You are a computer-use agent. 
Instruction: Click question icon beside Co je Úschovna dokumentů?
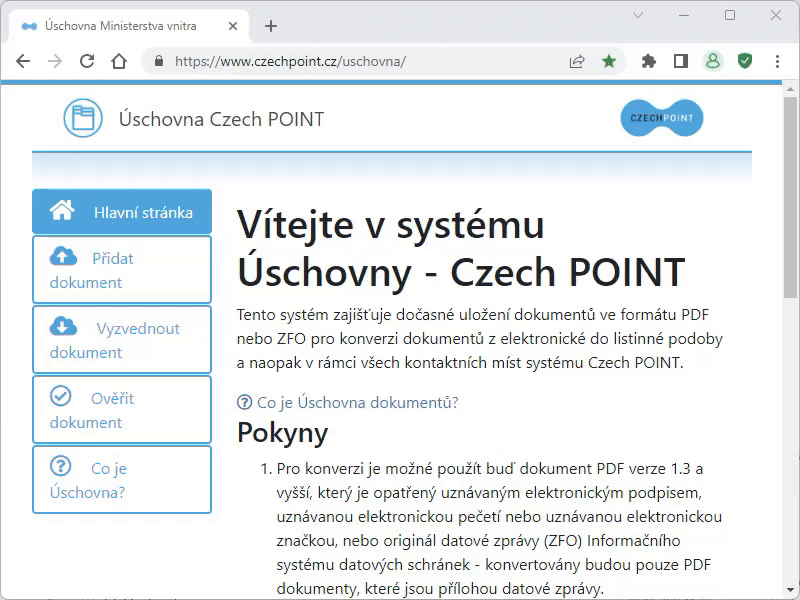[244, 403]
